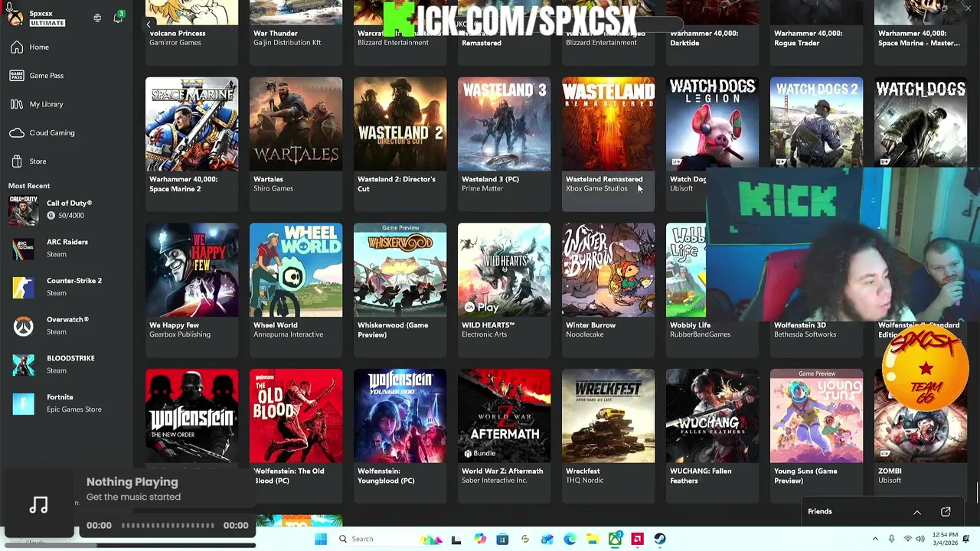This screenshot has height=551, width=980.
Task: Go to Home in the sidebar
Action: tap(65, 47)
